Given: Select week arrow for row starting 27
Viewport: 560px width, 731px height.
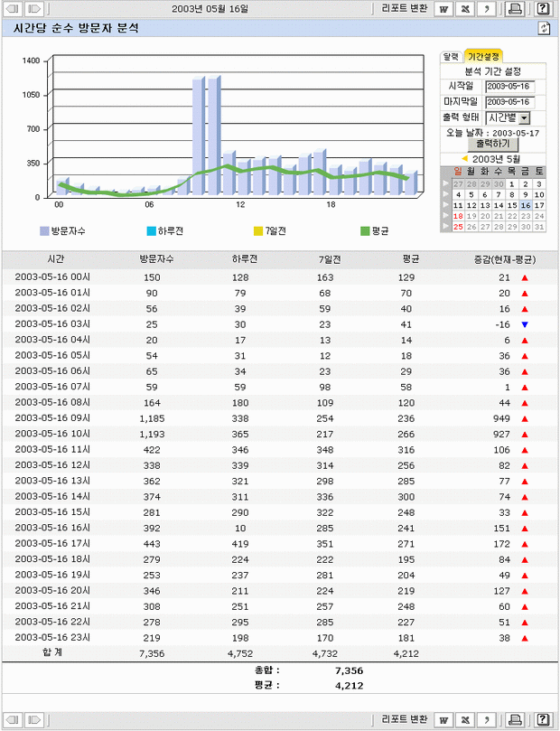Looking at the screenshot, I should tap(446, 183).
